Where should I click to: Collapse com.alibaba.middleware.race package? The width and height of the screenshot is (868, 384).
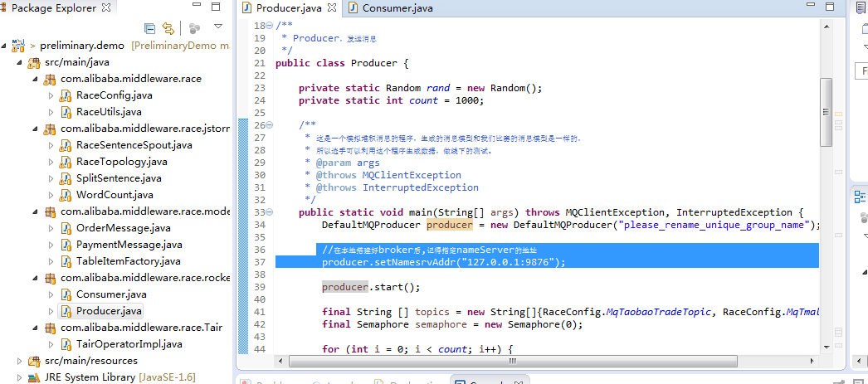coord(36,79)
